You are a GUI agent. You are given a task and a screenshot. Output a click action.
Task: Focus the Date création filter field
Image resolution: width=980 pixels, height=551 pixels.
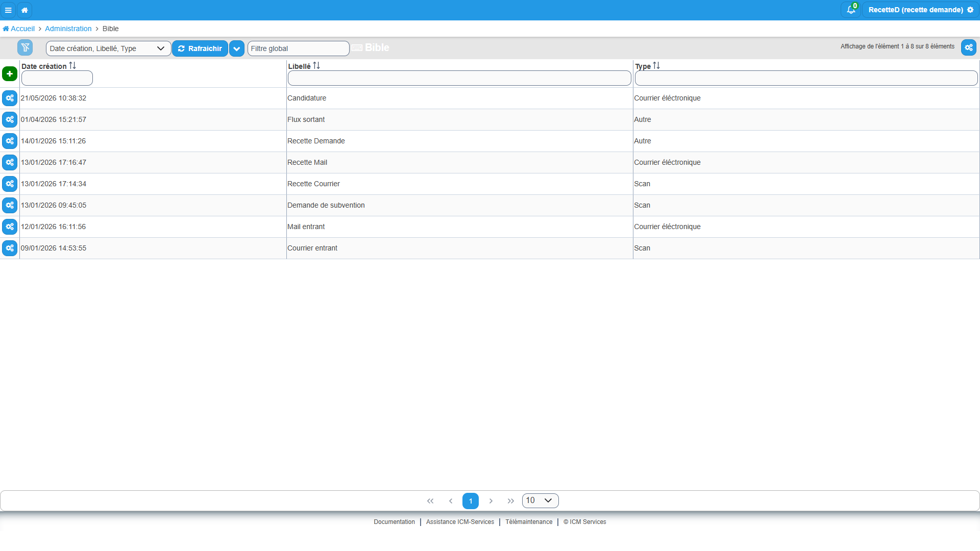tap(57, 78)
